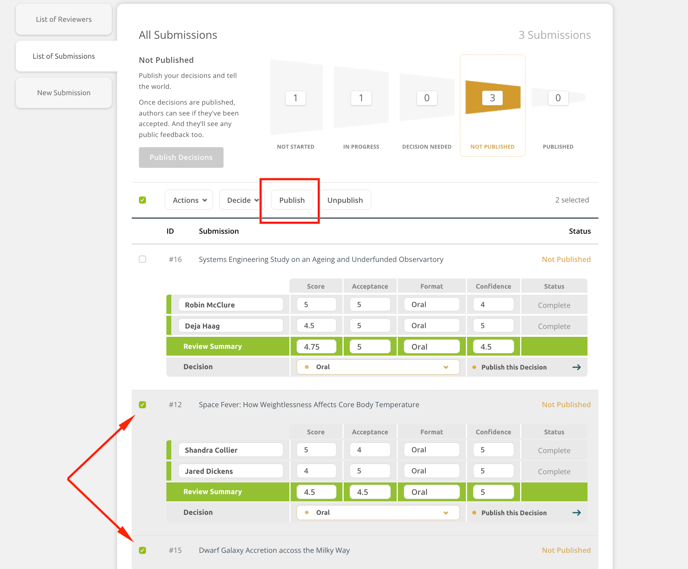Click the Unpublish button
688x569 pixels.
pyautogui.click(x=345, y=200)
